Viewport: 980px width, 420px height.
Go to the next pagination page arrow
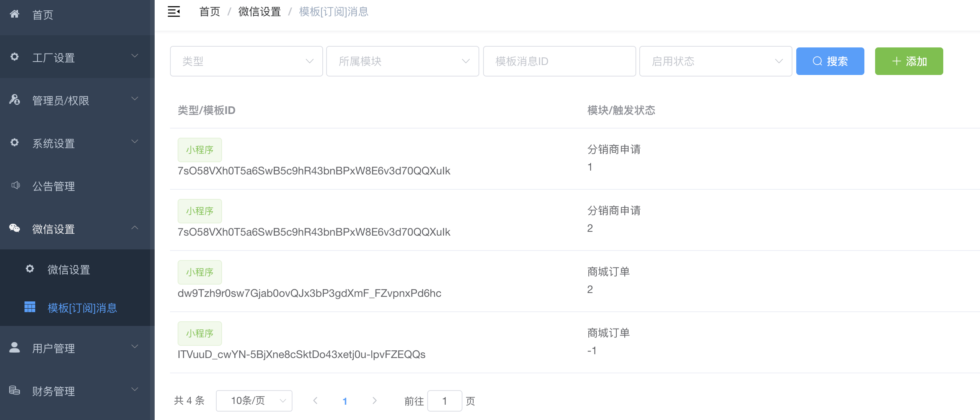(374, 400)
